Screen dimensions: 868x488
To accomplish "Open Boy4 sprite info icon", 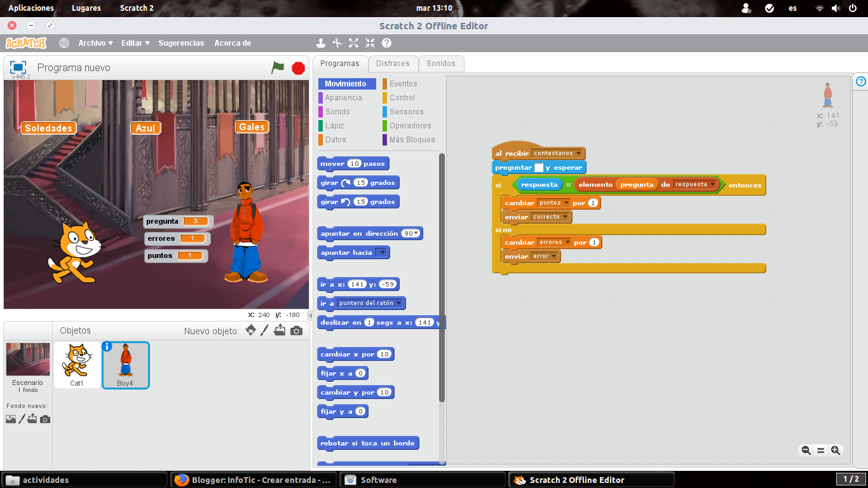I will [x=107, y=346].
